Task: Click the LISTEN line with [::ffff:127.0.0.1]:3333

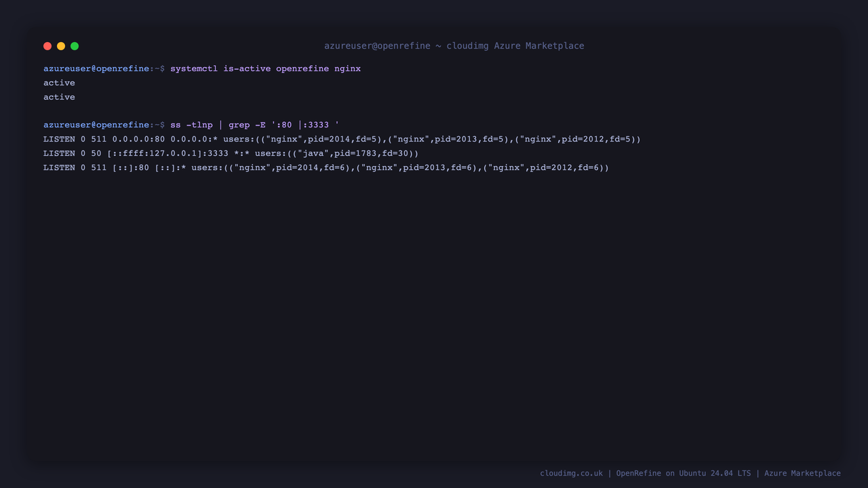Action: pos(231,153)
